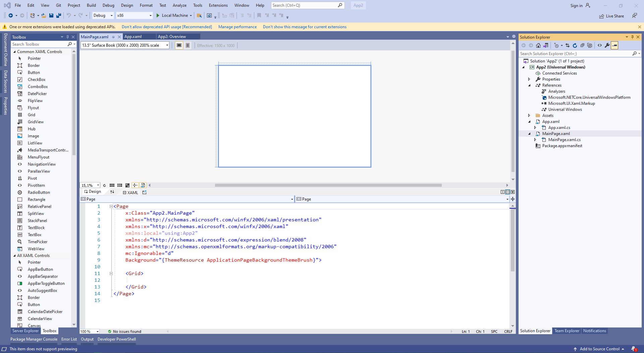Collapse the App.xaml node
Screen dimensions: 644x353
(x=529, y=121)
